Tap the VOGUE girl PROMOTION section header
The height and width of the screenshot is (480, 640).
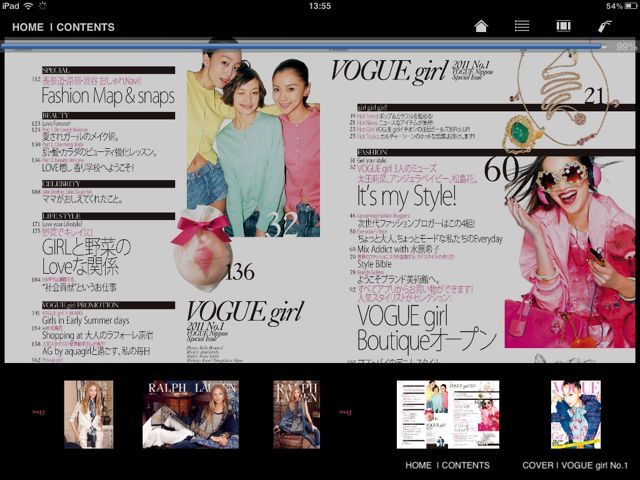pyautogui.click(x=108, y=305)
